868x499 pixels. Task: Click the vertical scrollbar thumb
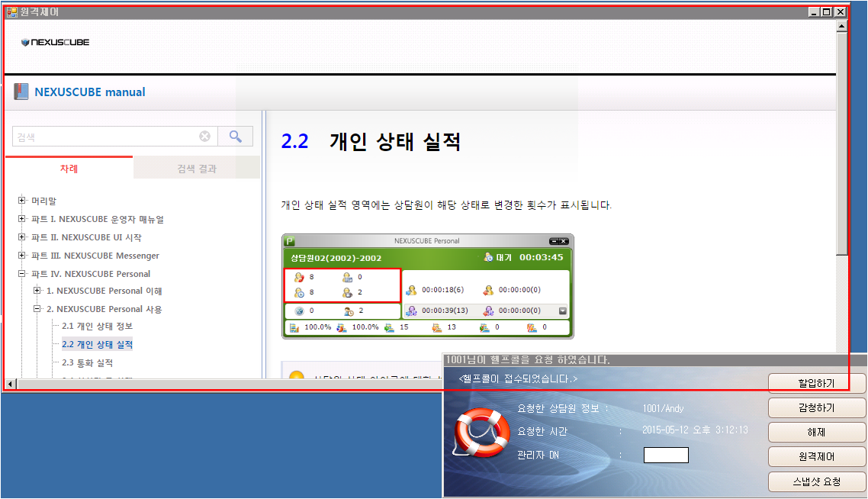(841, 143)
